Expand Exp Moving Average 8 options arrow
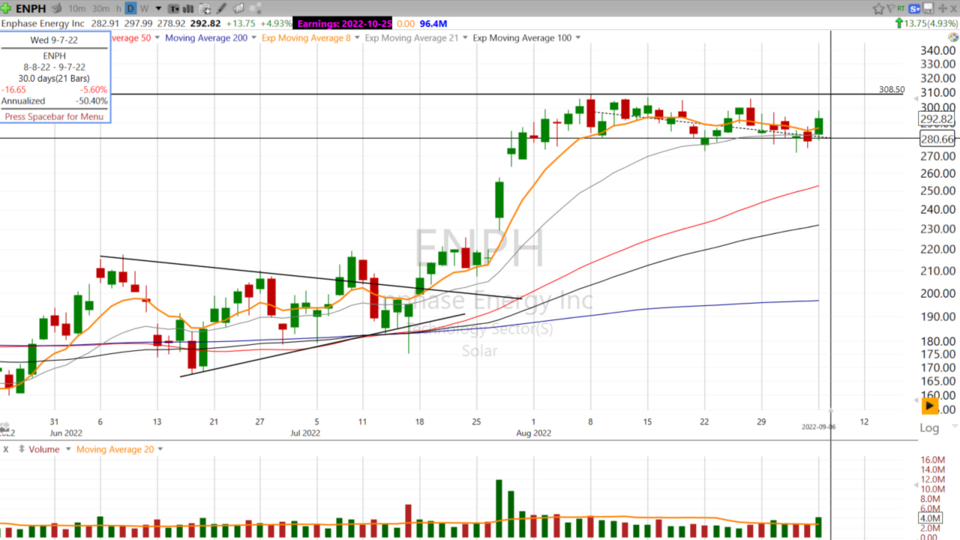 pyautogui.click(x=357, y=38)
